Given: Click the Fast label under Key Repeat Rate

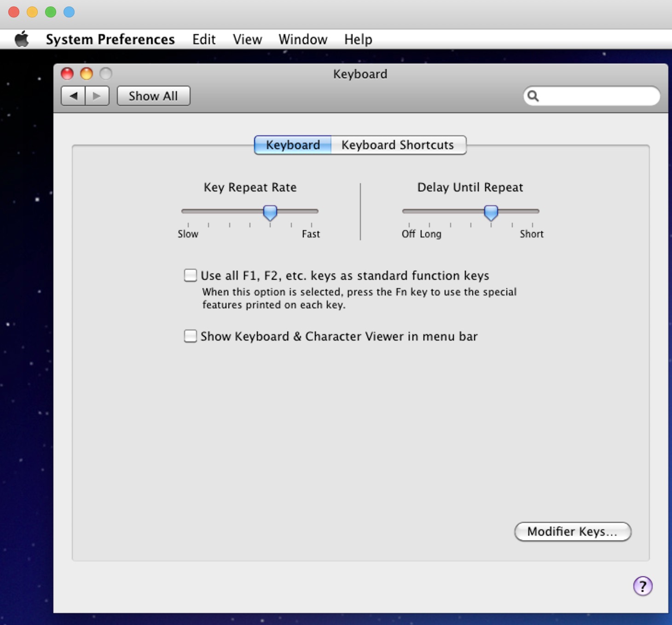Looking at the screenshot, I should (x=311, y=234).
